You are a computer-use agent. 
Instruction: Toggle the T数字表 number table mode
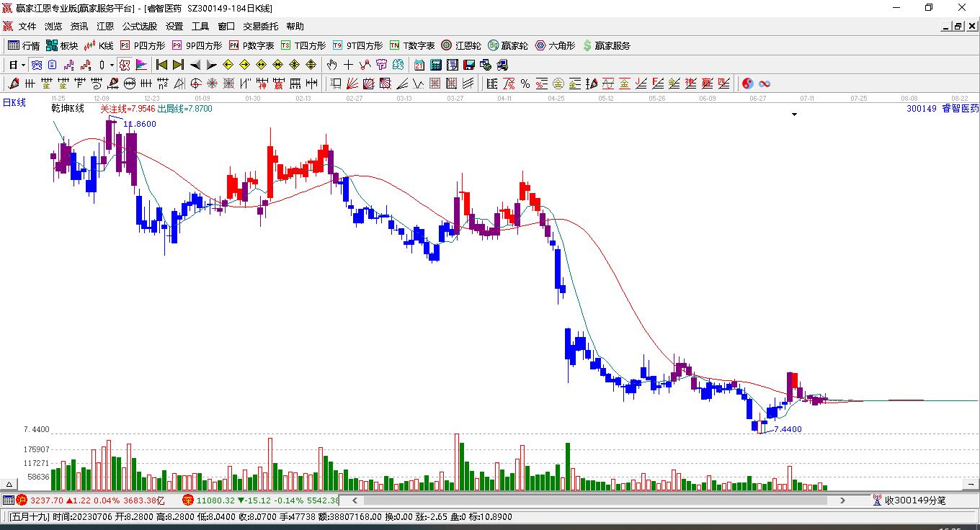[412, 45]
